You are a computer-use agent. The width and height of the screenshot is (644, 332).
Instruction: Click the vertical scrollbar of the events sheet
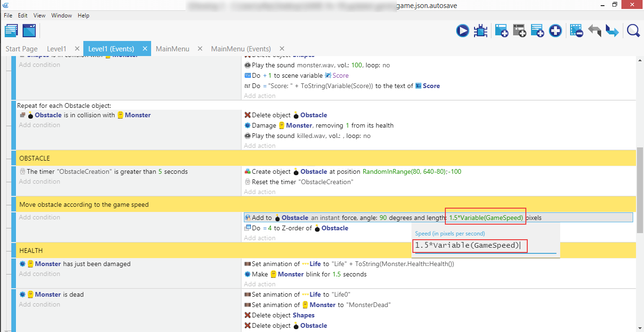point(639,188)
